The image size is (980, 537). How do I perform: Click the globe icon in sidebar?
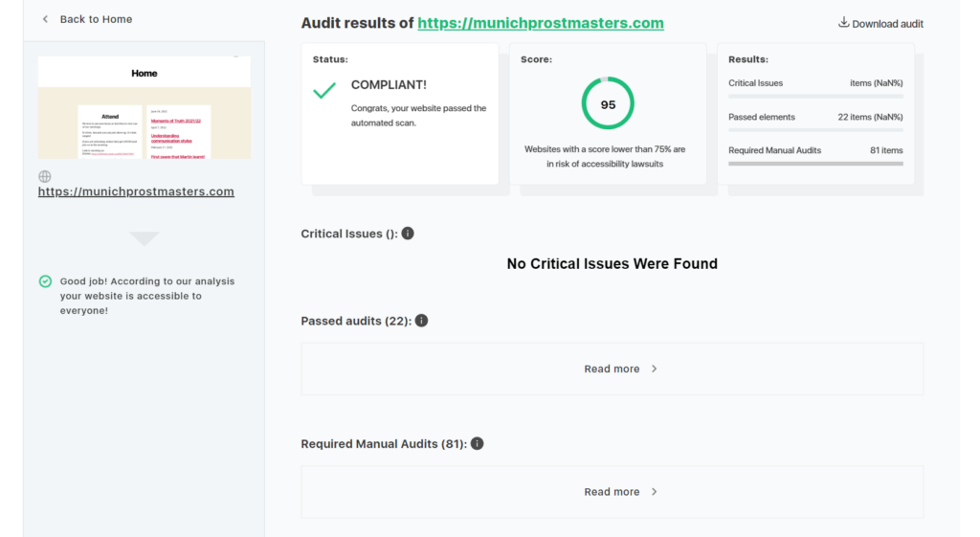(x=44, y=176)
